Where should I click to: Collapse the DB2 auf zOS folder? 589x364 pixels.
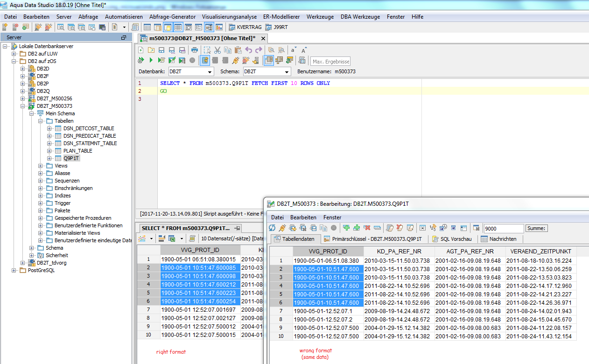(14, 61)
